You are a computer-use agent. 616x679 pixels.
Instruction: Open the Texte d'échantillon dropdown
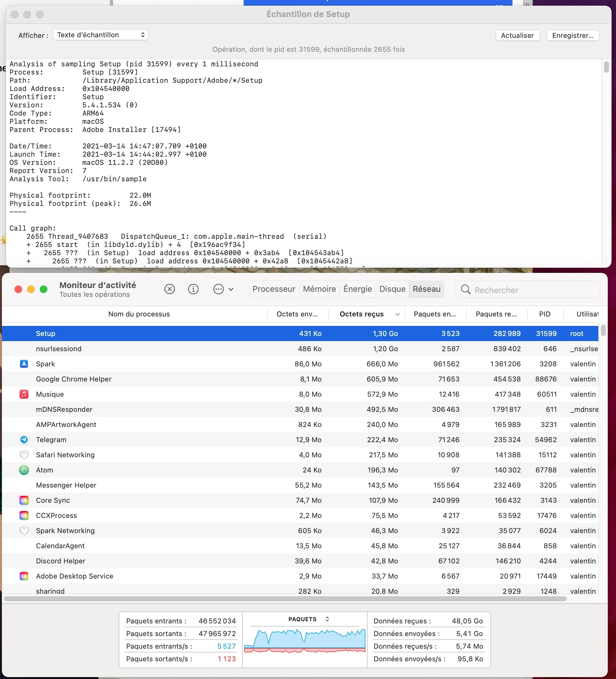click(101, 35)
